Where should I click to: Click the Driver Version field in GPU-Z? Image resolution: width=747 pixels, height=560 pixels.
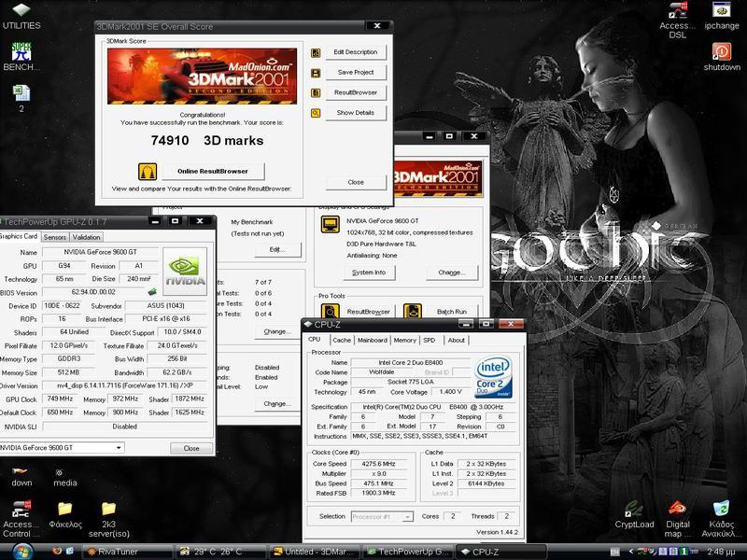click(125, 385)
